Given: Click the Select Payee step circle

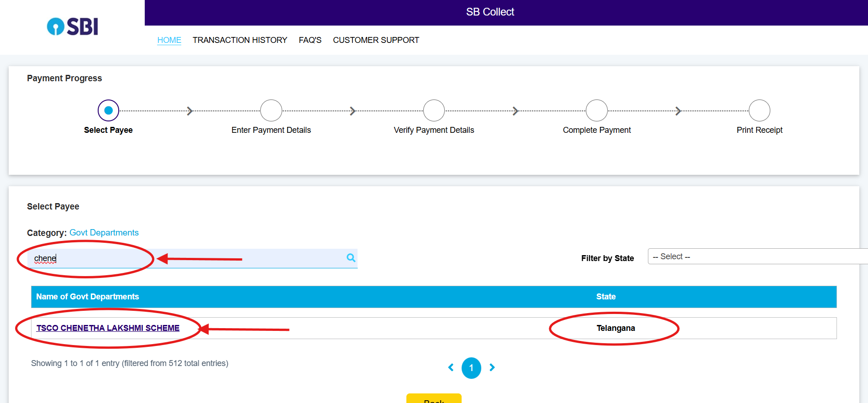Looking at the screenshot, I should [108, 110].
